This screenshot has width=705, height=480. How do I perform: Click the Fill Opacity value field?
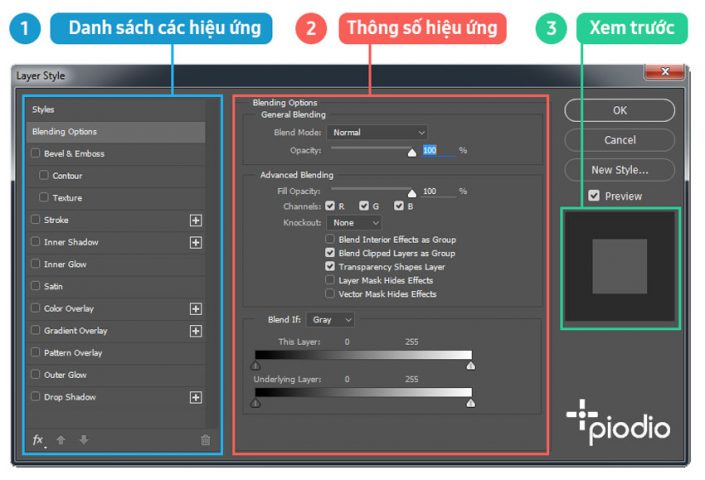point(438,191)
